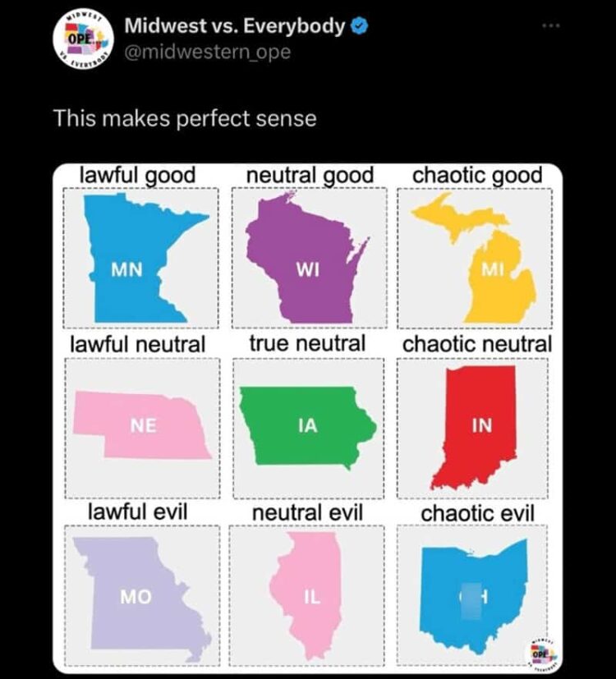Click the pink Illinois state shape
The height and width of the screenshot is (679, 616).
(x=310, y=593)
